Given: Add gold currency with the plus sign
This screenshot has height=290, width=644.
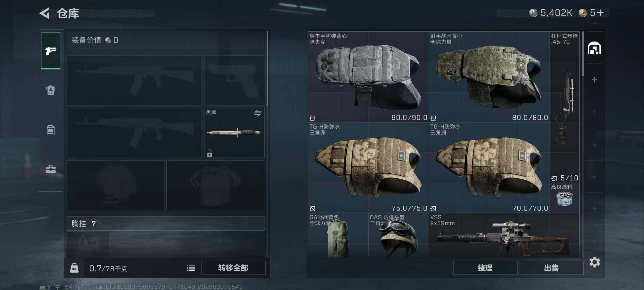Looking at the screenshot, I should [x=601, y=13].
